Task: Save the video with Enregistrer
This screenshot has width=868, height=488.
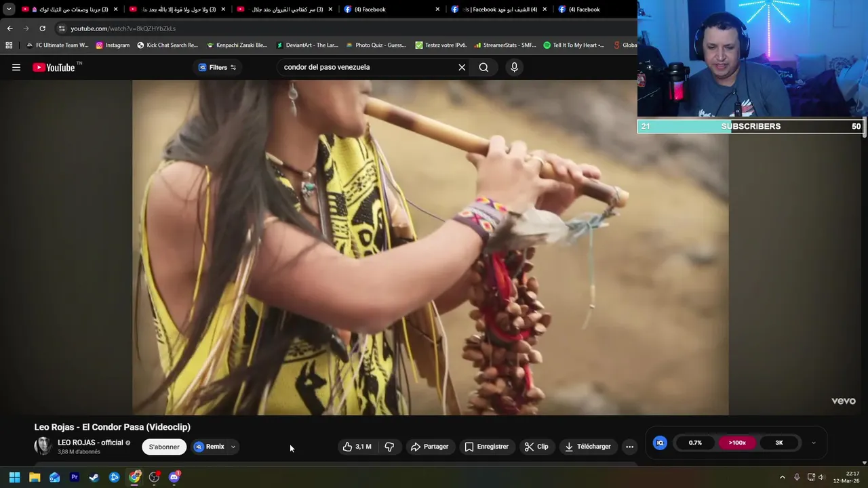Action: click(x=486, y=447)
